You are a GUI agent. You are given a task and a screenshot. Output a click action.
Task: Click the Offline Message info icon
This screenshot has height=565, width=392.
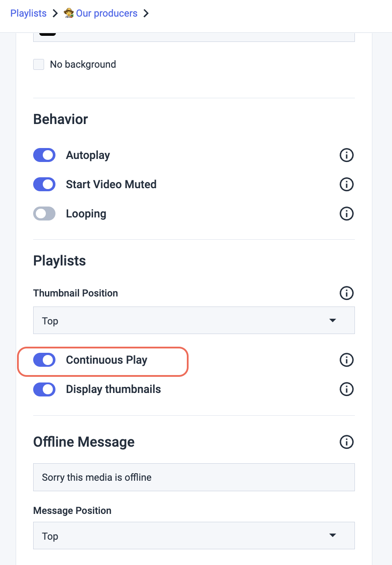(347, 442)
